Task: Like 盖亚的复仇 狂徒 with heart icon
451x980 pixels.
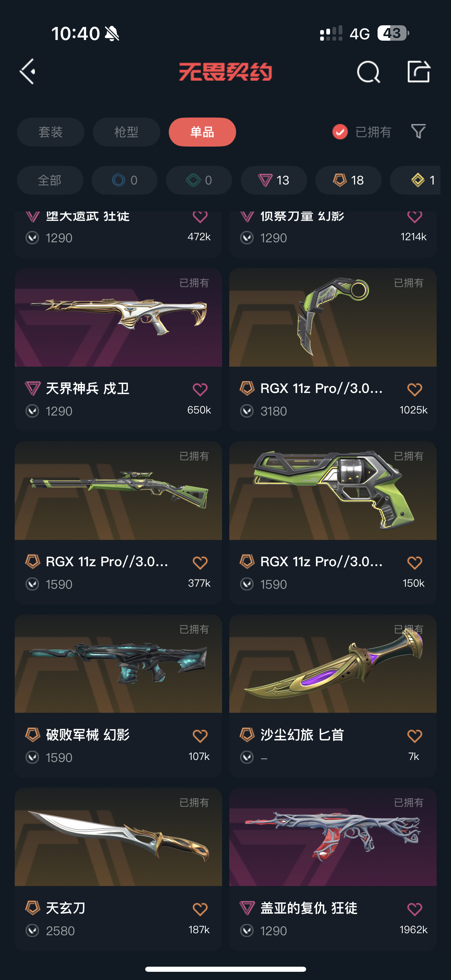Action: pos(414,909)
